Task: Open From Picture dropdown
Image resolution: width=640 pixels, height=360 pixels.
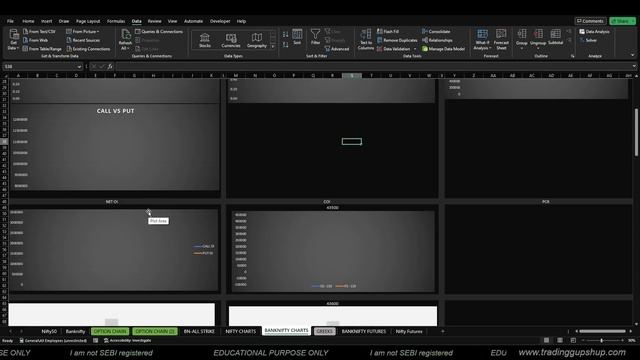Action: click(83, 31)
